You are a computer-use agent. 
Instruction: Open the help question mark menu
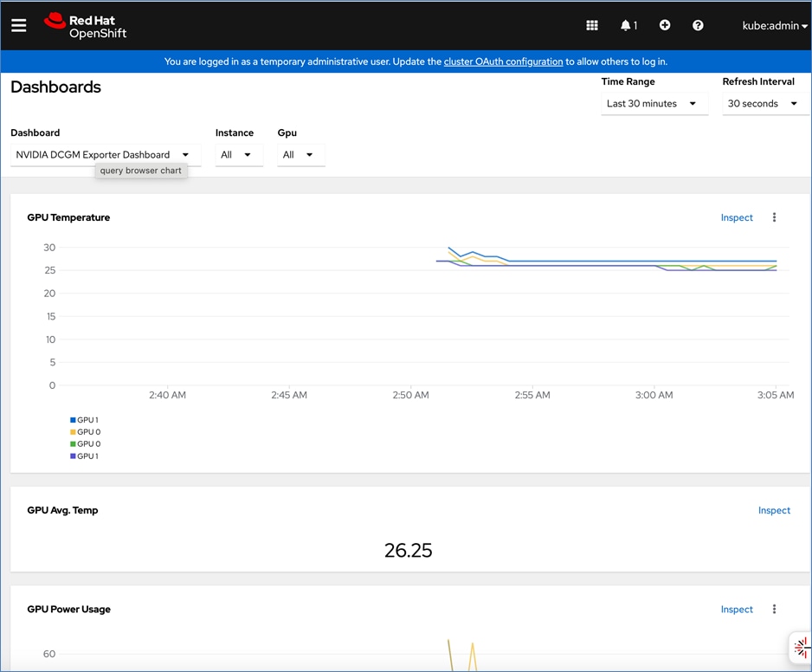(x=698, y=25)
